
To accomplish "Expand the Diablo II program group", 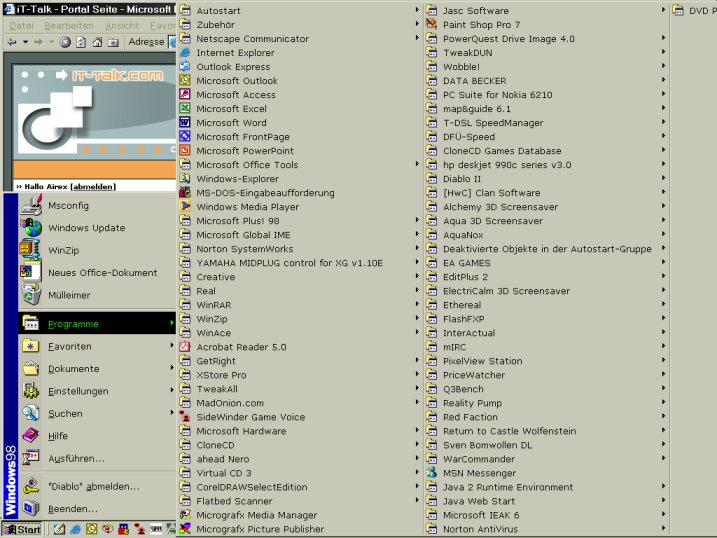I will 546,179.
